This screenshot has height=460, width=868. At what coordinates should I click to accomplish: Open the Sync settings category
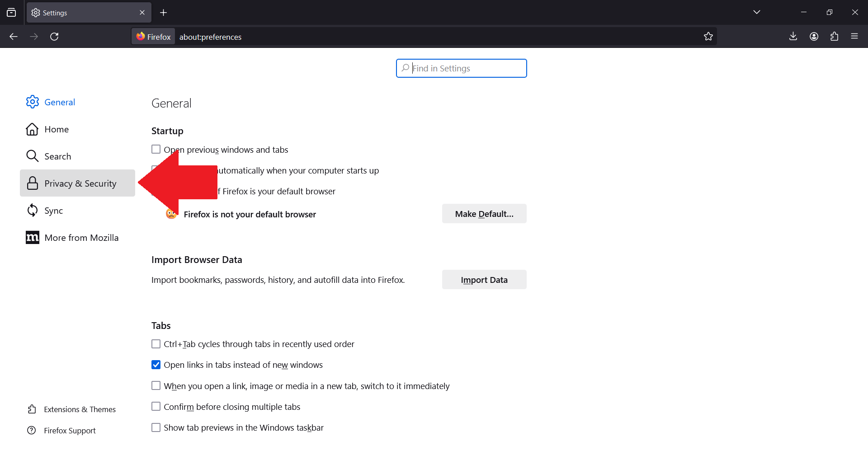tap(78, 211)
